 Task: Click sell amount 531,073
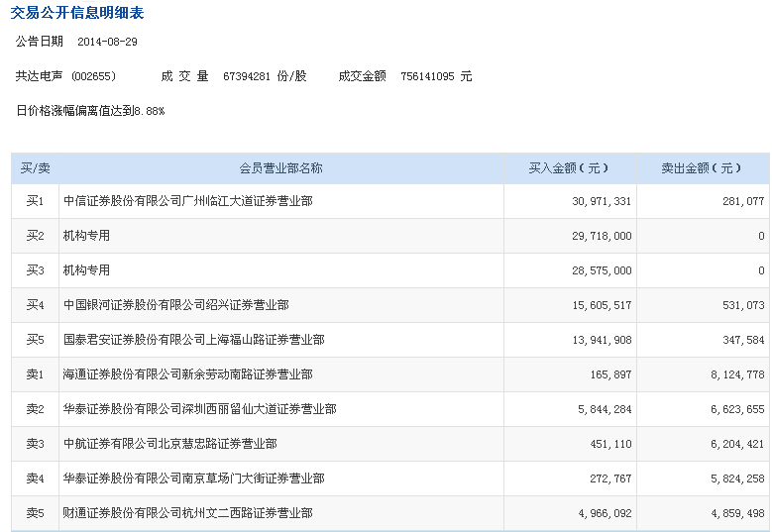[743, 305]
